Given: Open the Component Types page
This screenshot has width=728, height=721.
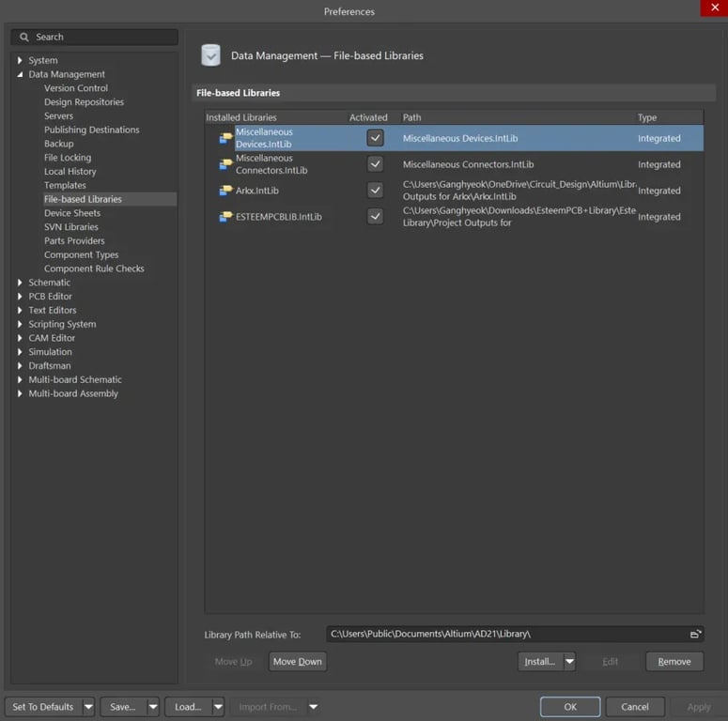Looking at the screenshot, I should tap(81, 255).
